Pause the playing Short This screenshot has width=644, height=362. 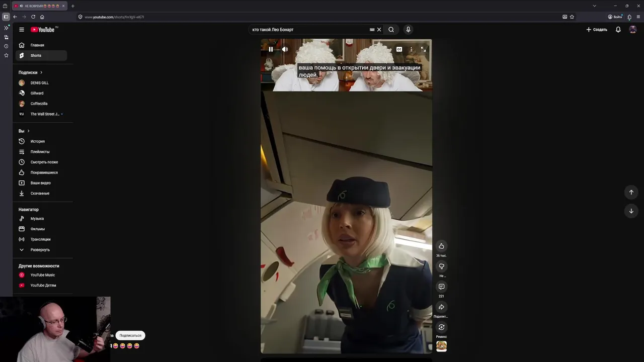(x=271, y=49)
